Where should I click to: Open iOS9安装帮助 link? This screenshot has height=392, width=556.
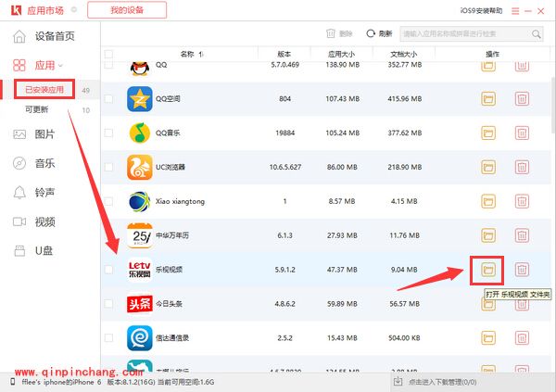[481, 10]
